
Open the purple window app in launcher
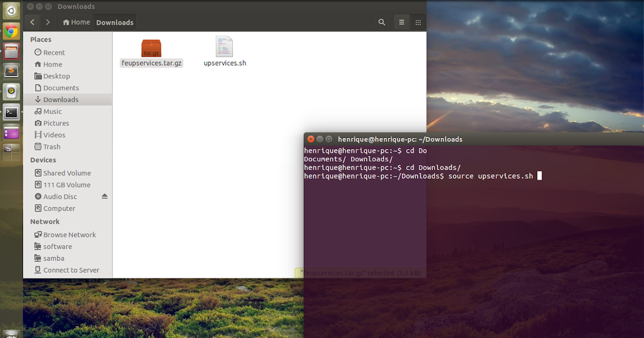point(11,133)
